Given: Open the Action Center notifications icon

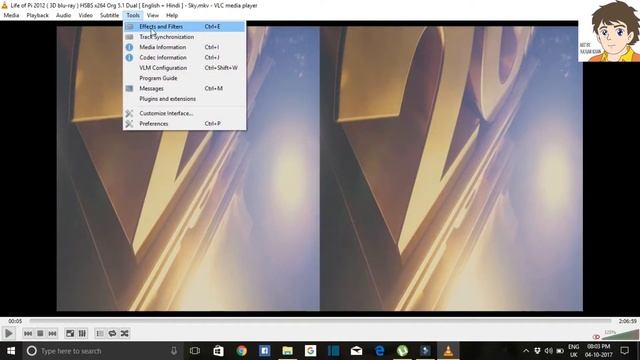Looking at the screenshot, I should click(624, 351).
